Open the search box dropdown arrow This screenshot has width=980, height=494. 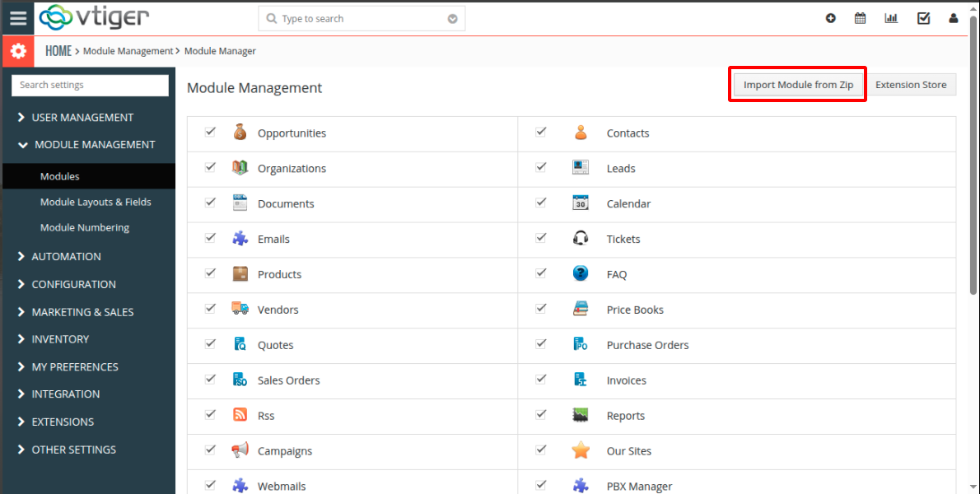point(452,19)
